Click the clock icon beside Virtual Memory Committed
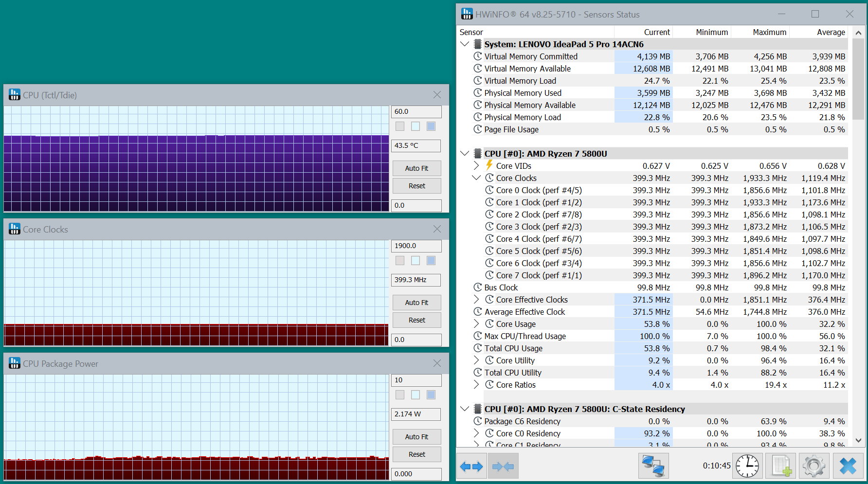868x484 pixels. coord(477,56)
